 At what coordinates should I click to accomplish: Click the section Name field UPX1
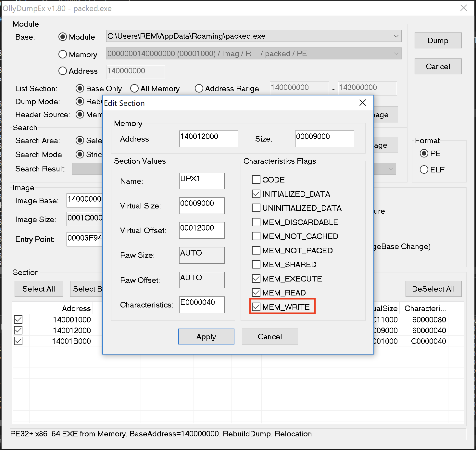(x=202, y=181)
